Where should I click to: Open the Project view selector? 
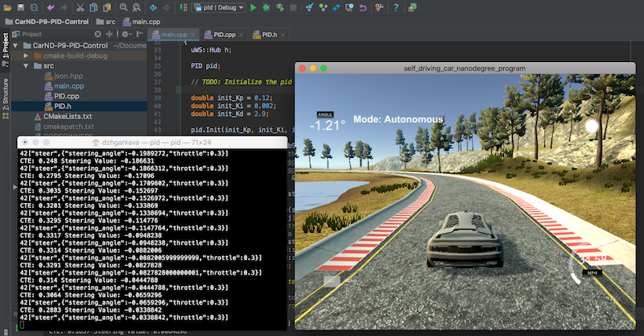pos(27,34)
